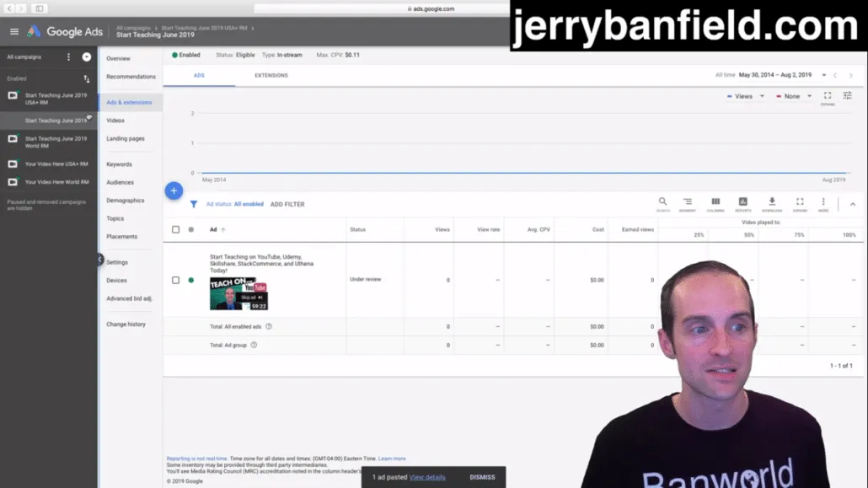Click ADD FILTER

click(287, 205)
